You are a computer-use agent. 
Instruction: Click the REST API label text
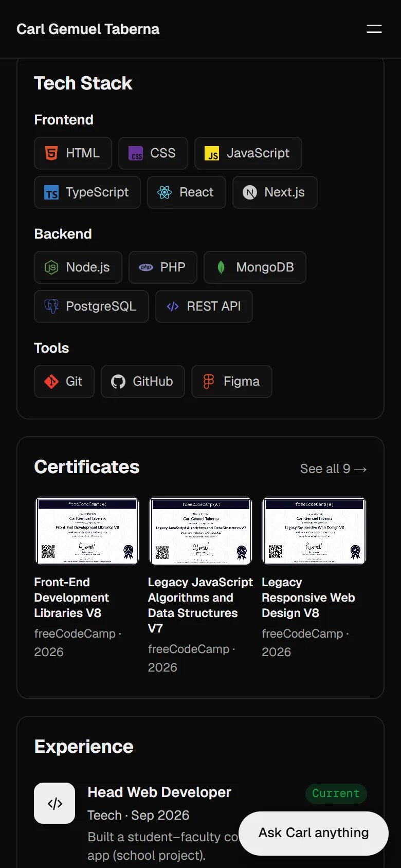(x=214, y=306)
